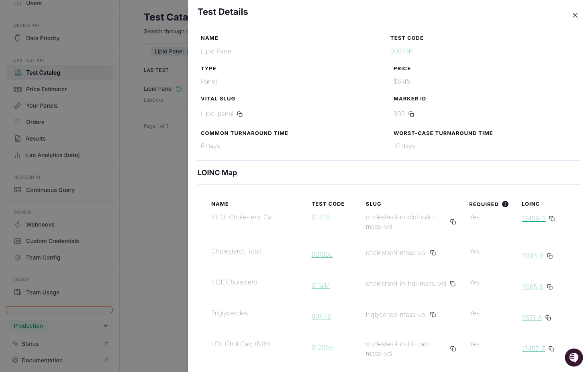Select Team Usage in sidebar

pyautogui.click(x=43, y=292)
